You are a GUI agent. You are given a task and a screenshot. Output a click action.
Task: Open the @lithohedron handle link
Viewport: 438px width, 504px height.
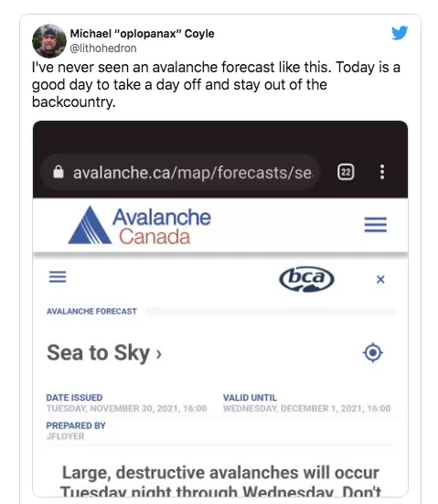click(x=103, y=48)
